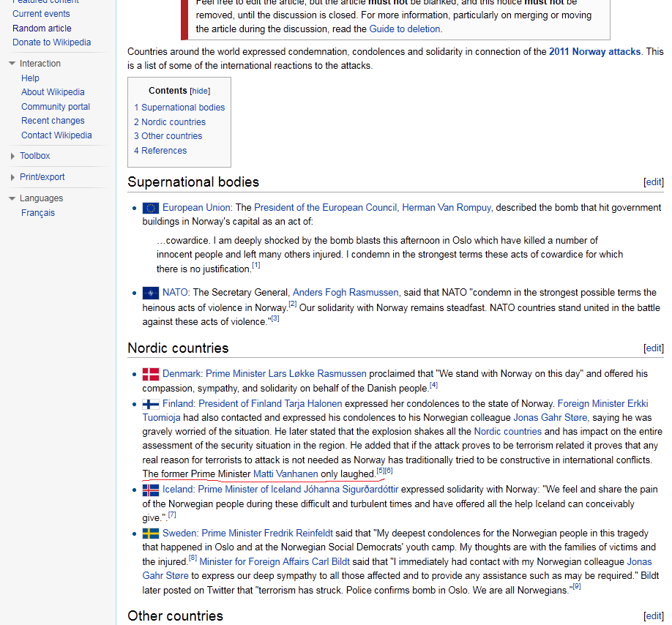The image size is (672, 625).
Task: Edit the Supernational bodies section
Action: (653, 182)
